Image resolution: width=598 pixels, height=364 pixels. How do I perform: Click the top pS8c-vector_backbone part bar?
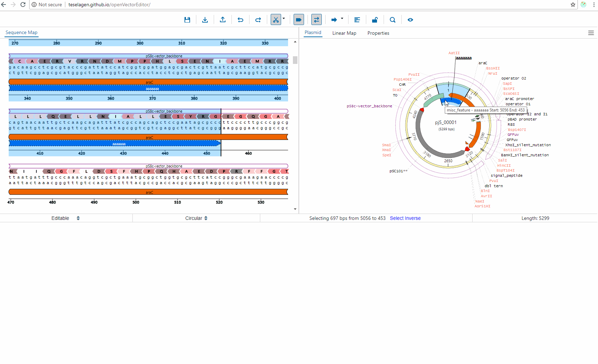[148, 56]
